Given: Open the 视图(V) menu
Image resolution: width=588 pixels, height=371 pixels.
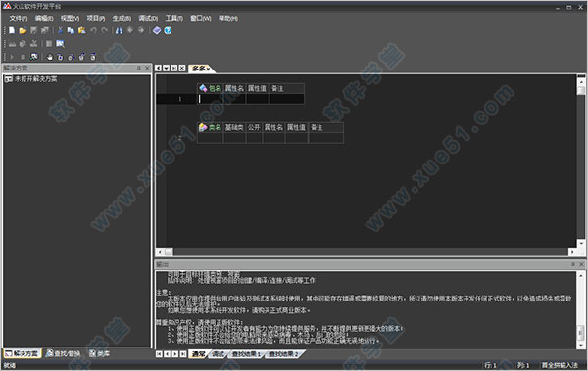Looking at the screenshot, I should pyautogui.click(x=71, y=18).
